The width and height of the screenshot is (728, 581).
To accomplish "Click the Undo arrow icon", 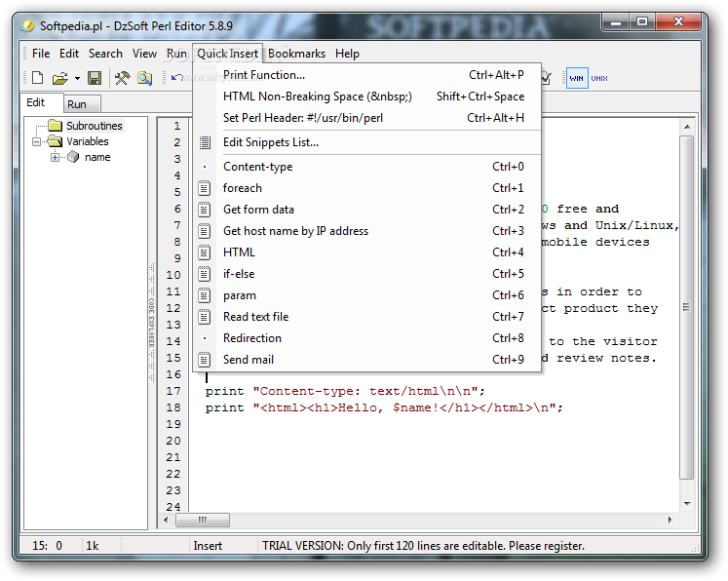I will click(176, 78).
